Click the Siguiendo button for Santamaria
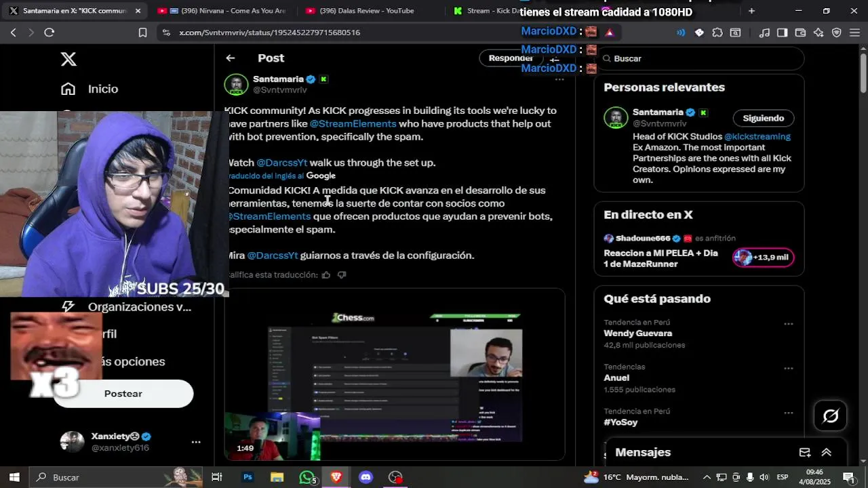This screenshot has height=488, width=868. click(763, 118)
